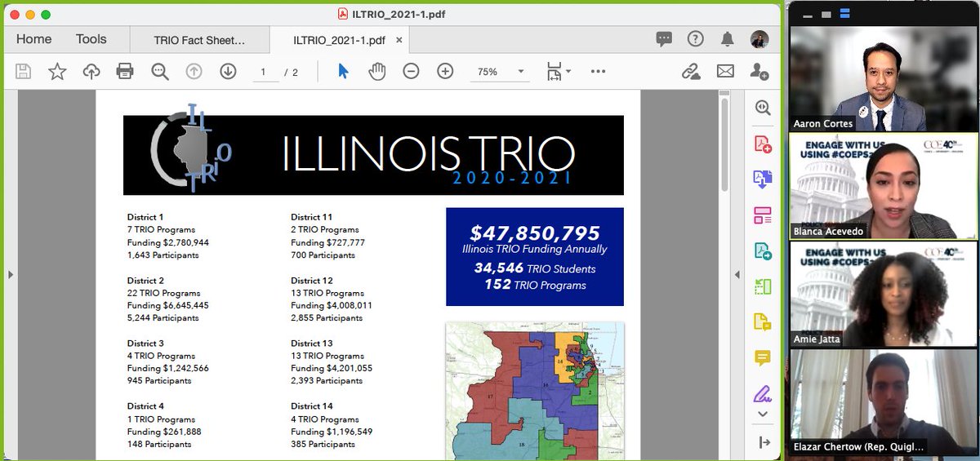Select Elazar Chertow video tile
This screenshot has width=980, height=461.
click(x=883, y=401)
